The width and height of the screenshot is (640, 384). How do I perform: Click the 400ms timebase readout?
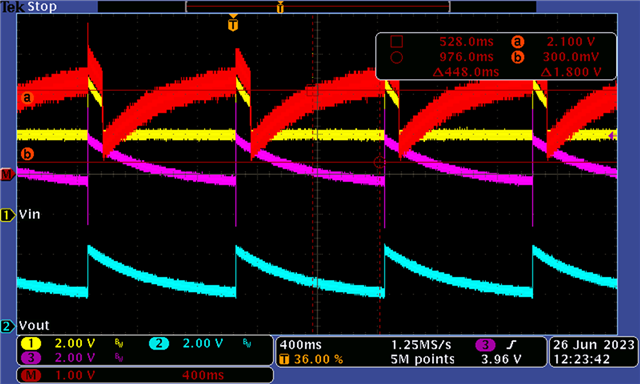tap(300, 345)
